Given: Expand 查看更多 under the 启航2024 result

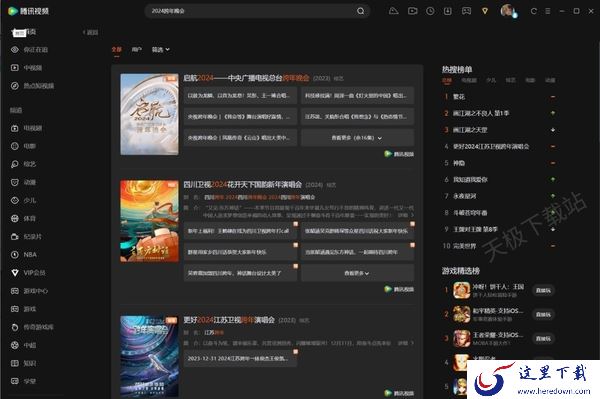Looking at the screenshot, I should click(357, 138).
